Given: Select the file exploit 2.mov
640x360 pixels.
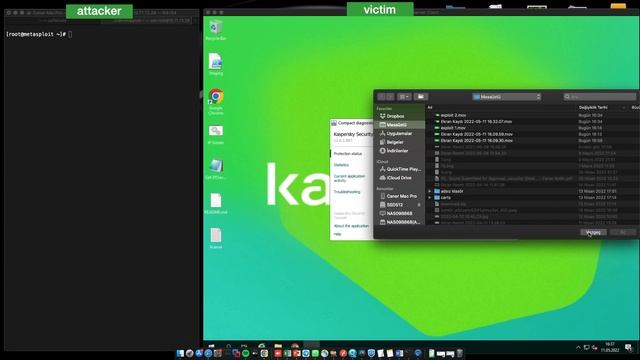Looking at the screenshot, I should coord(453,116).
